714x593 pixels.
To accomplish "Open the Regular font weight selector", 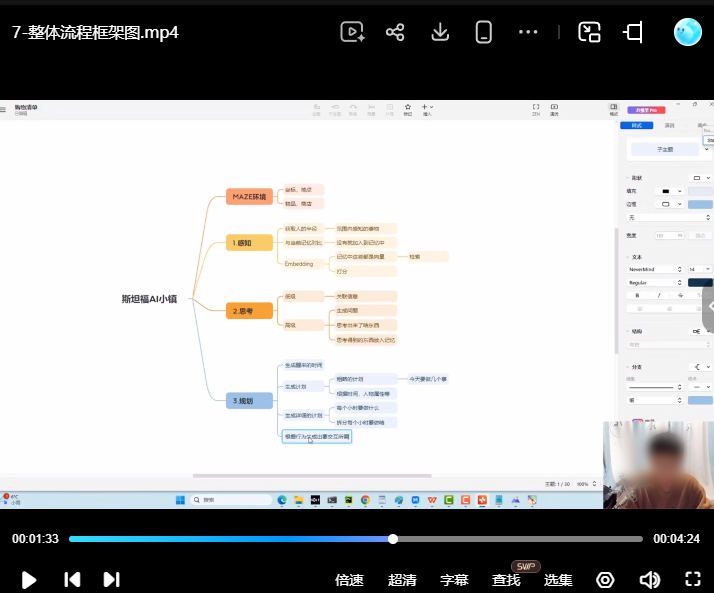I will pos(655,282).
